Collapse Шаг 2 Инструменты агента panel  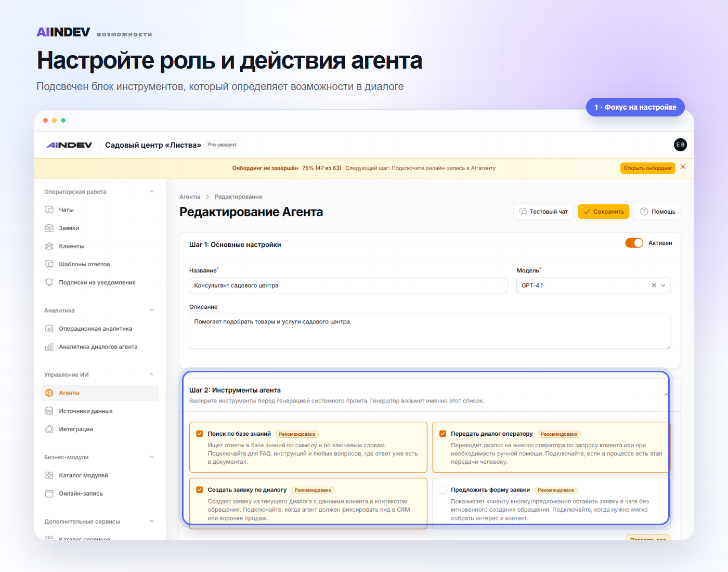click(666, 395)
